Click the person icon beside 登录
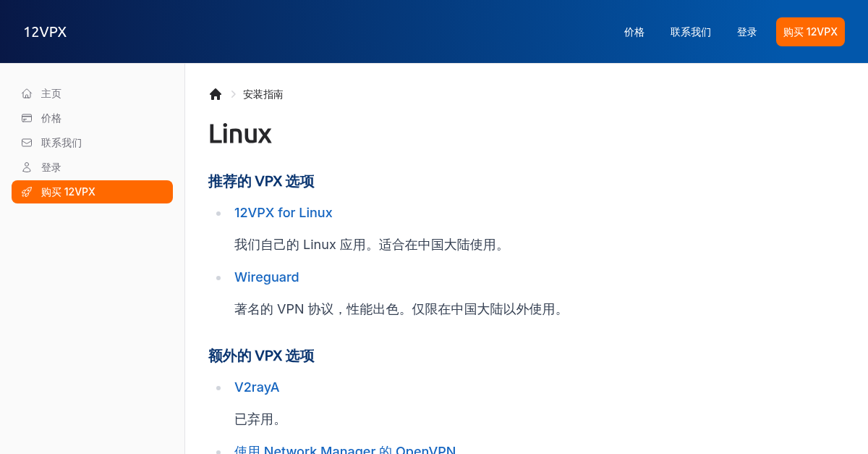Screen dimensions: 868x454 pos(27,167)
